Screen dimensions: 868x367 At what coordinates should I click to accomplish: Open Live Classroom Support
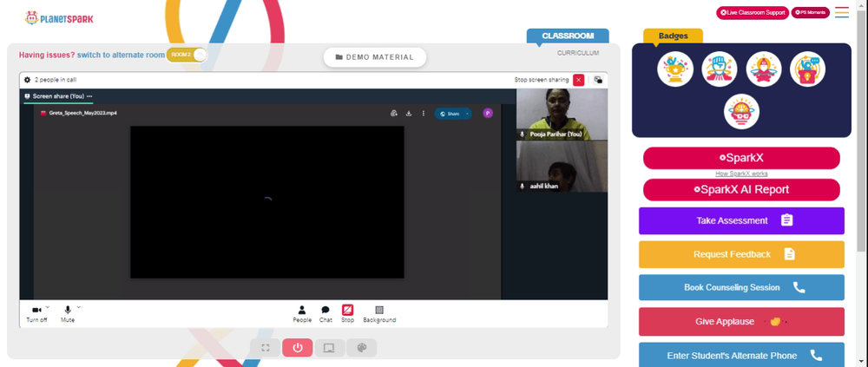pos(753,13)
